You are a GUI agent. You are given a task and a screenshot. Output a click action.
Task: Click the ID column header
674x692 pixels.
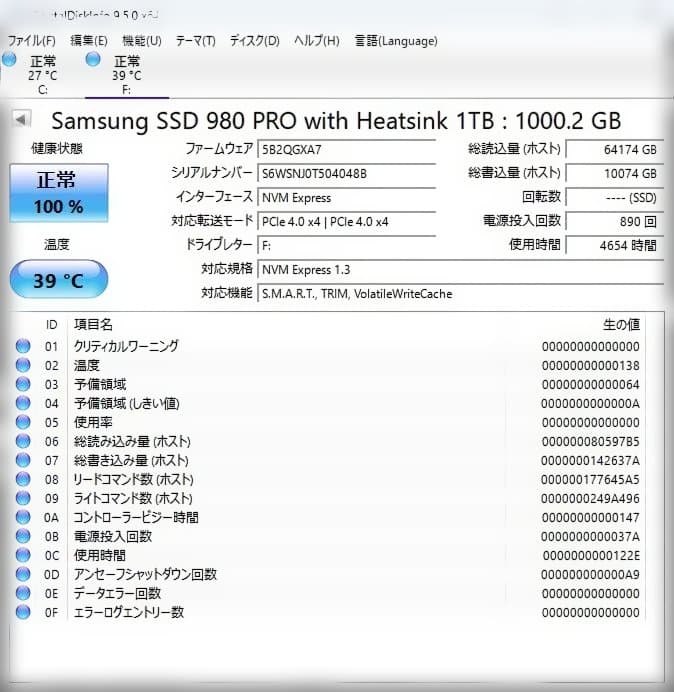[x=52, y=325]
